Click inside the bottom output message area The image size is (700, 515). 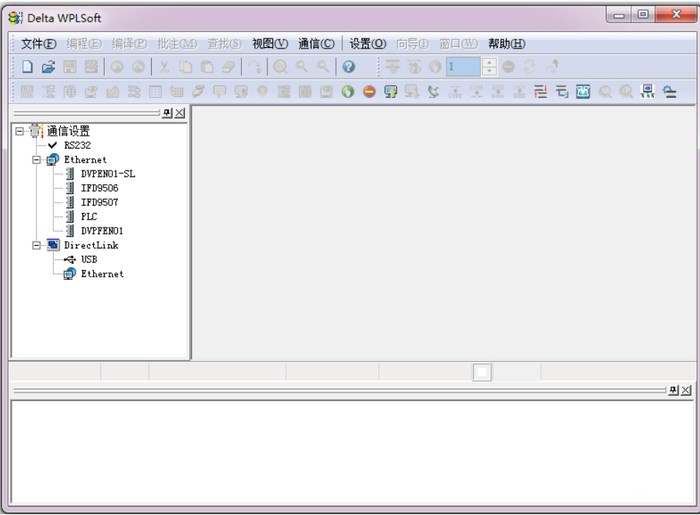coord(352,452)
